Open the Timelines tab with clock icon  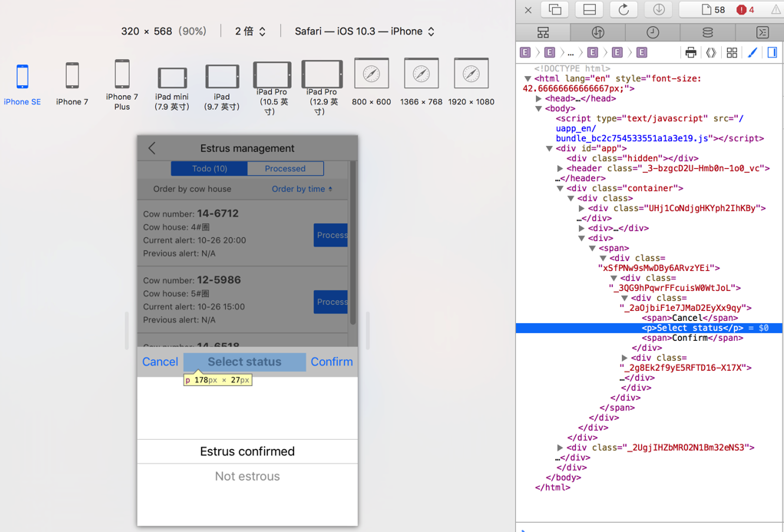tap(653, 32)
